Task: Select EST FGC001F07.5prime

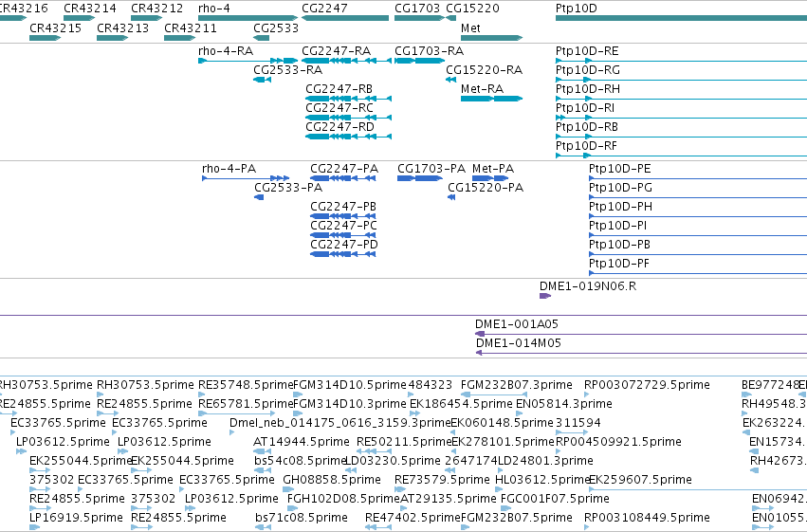Action: [x=555, y=499]
